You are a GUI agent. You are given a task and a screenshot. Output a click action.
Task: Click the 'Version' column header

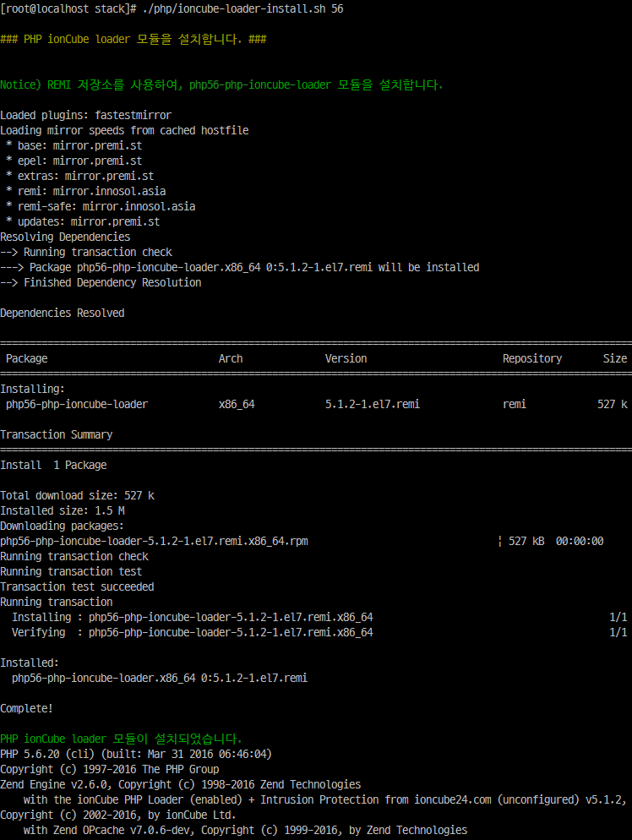click(x=346, y=358)
